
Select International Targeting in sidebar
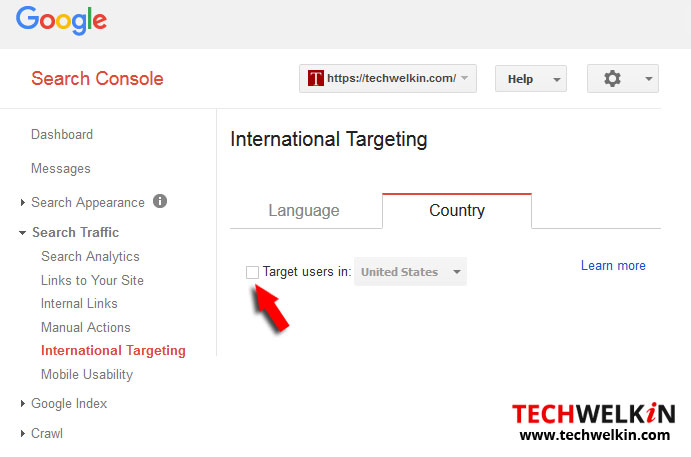[113, 351]
